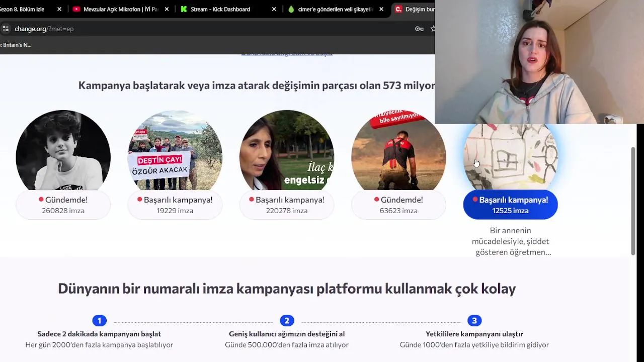Click Başarılı kampanya! badge with 220278 imza
The height and width of the screenshot is (362, 644).
tap(286, 205)
